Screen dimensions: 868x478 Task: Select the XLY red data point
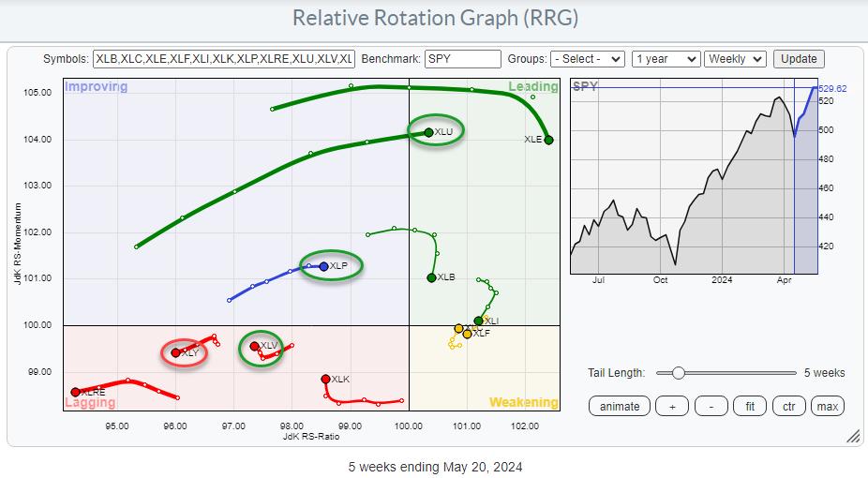(176, 352)
